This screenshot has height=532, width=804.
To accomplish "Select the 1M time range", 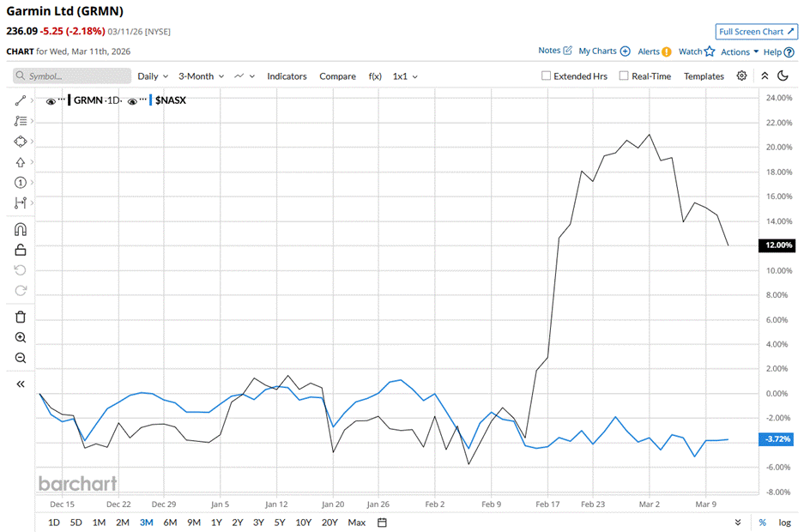I will pos(99,523).
